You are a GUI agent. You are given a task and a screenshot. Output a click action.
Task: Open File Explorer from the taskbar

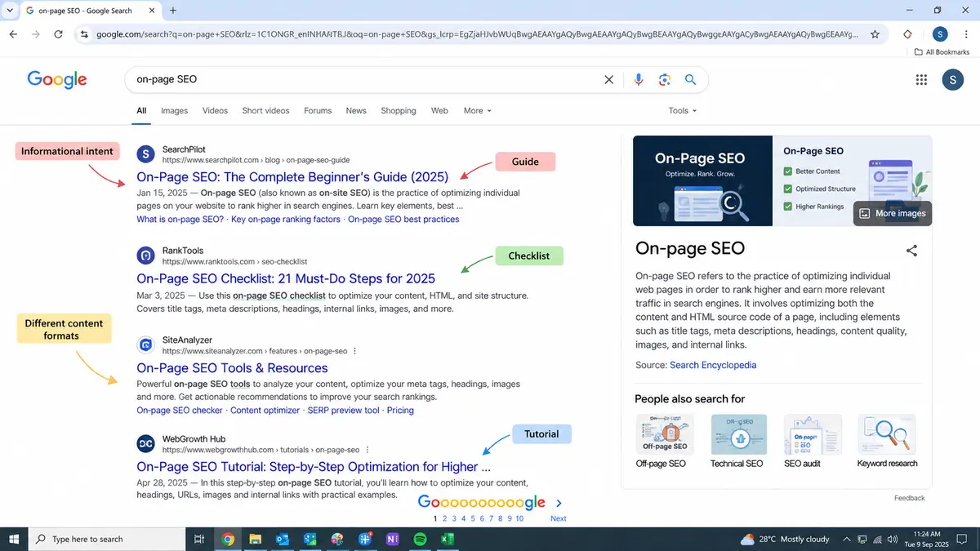[x=255, y=539]
